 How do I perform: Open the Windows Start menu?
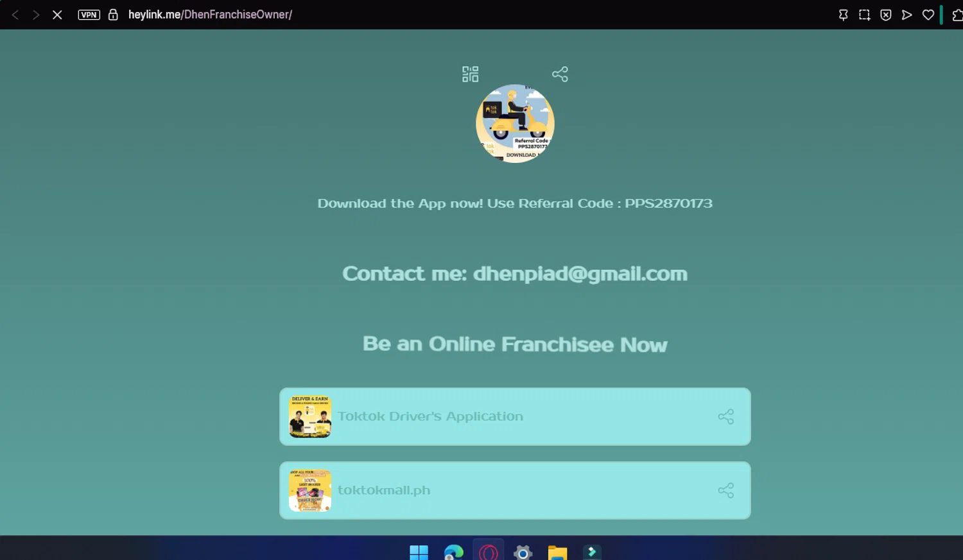pyautogui.click(x=419, y=552)
